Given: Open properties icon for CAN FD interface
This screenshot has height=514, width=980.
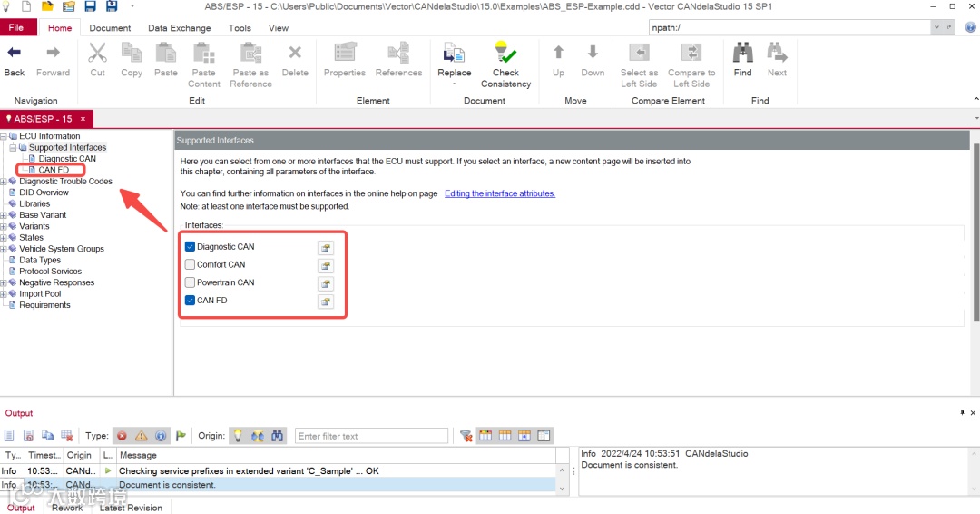Looking at the screenshot, I should (326, 302).
